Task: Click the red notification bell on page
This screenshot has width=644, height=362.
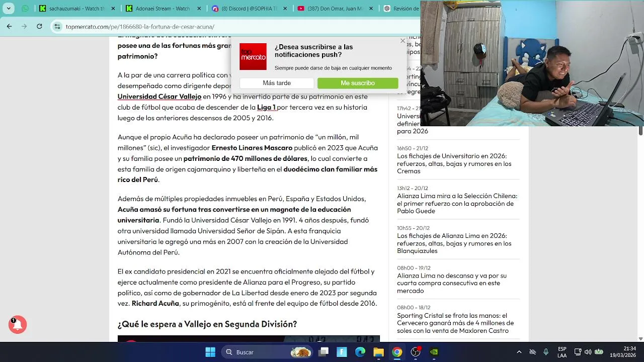Action: click(x=18, y=325)
